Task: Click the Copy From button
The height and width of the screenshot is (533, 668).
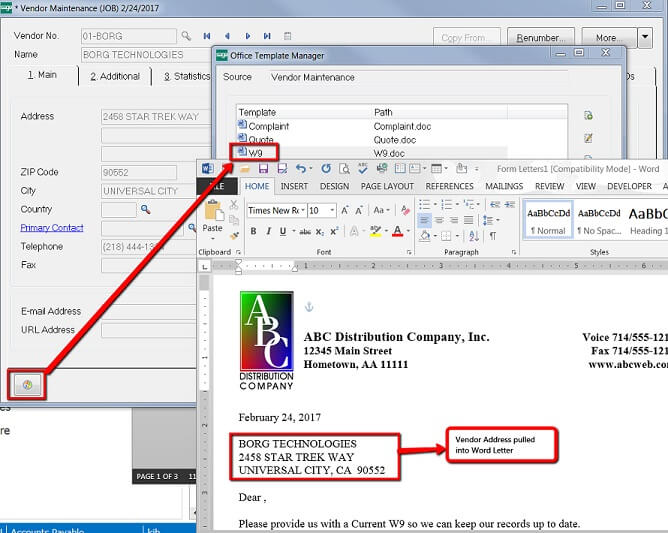Action: pos(467,38)
